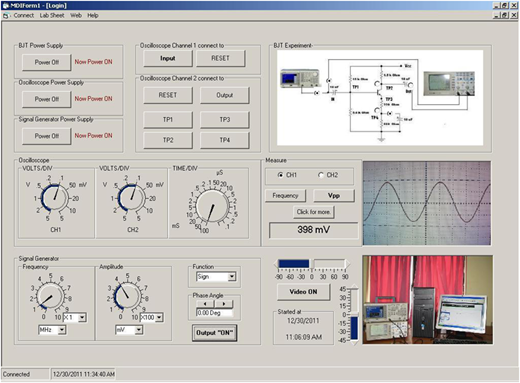Click the vertical camera tilt slider
520x383 pixels.
coord(354,315)
